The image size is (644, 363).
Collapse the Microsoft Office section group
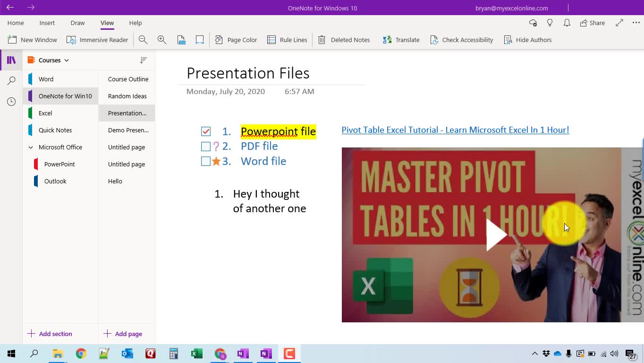click(x=31, y=147)
